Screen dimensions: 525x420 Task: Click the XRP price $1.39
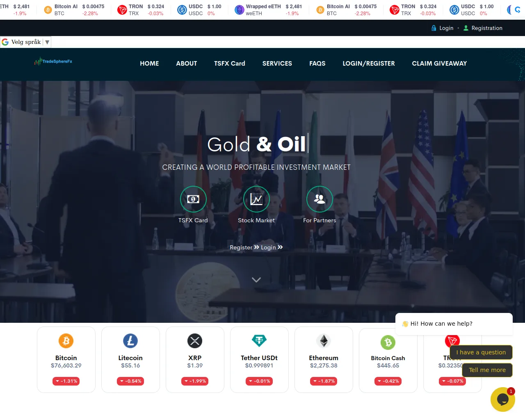tap(195, 365)
